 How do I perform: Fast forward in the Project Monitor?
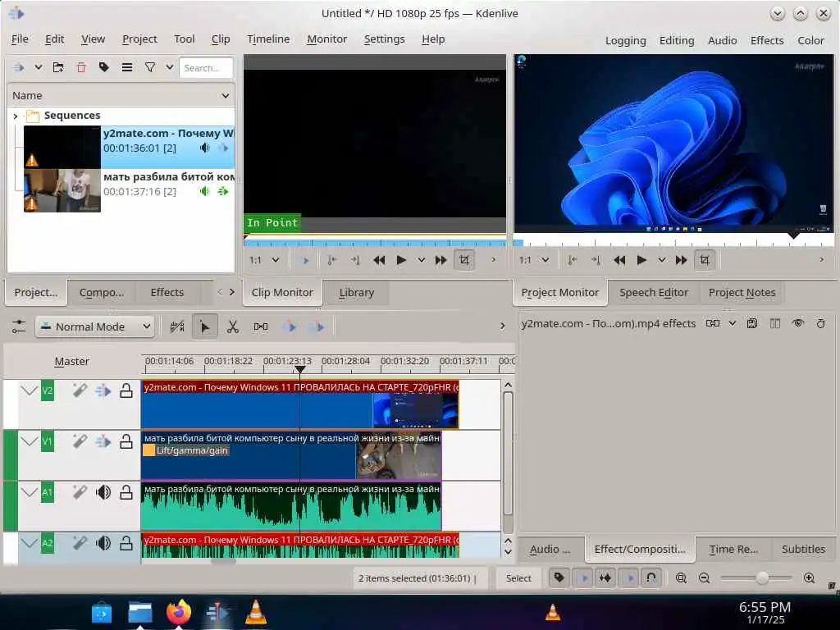pos(682,260)
